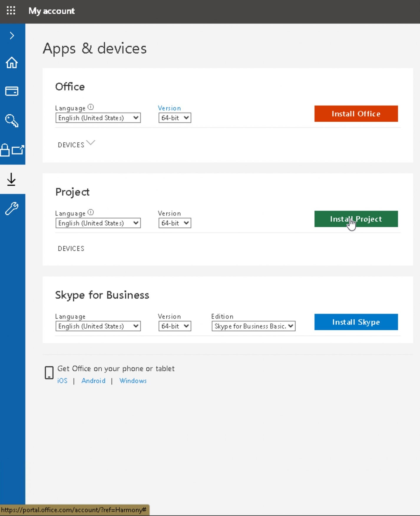Click the Office Version link label
Image resolution: width=420 pixels, height=516 pixels.
(x=169, y=108)
